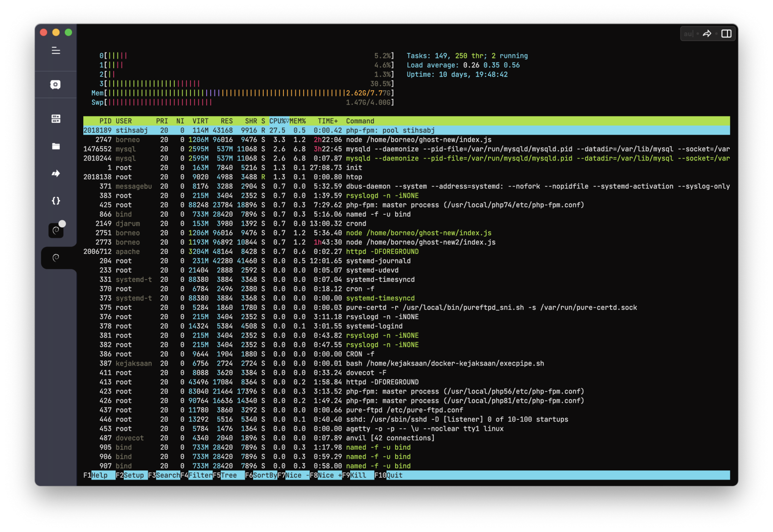The width and height of the screenshot is (773, 532).
Task: Switch to the Debian tab with notification dot
Action: click(56, 230)
